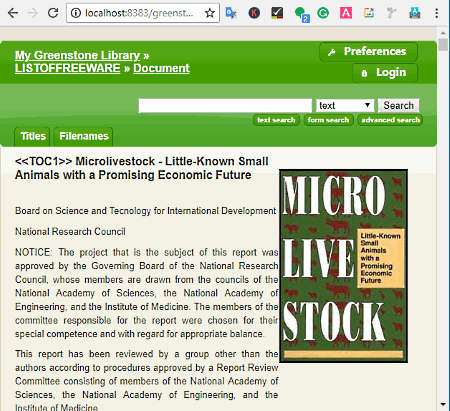Click the vertical scrollbar thumb
Image resolution: width=450 pixels, height=411 pixels.
point(443,45)
